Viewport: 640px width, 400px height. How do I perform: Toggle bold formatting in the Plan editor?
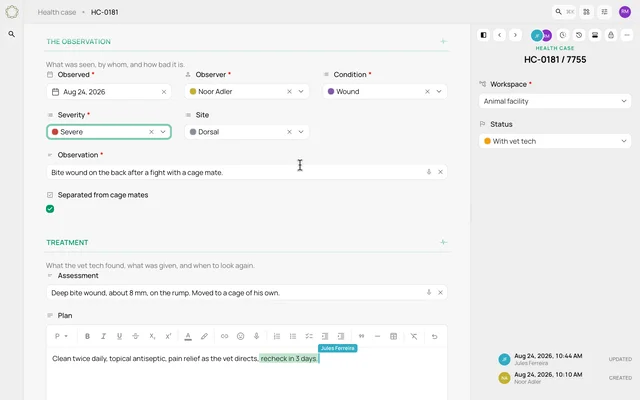(87, 336)
